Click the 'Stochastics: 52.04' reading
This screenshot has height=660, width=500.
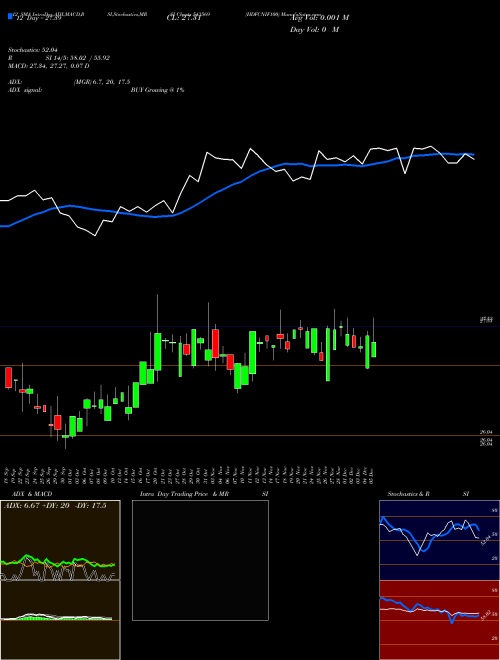pos(32,50)
